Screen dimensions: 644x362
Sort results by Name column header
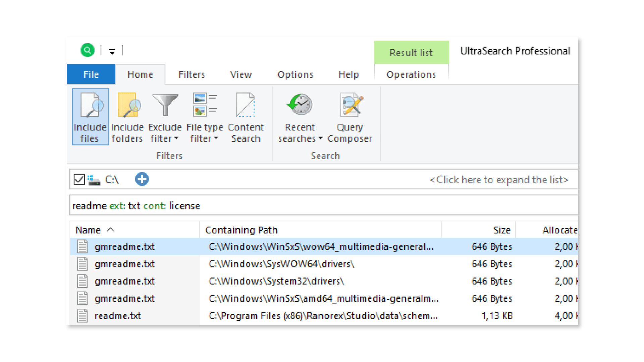[x=88, y=230]
